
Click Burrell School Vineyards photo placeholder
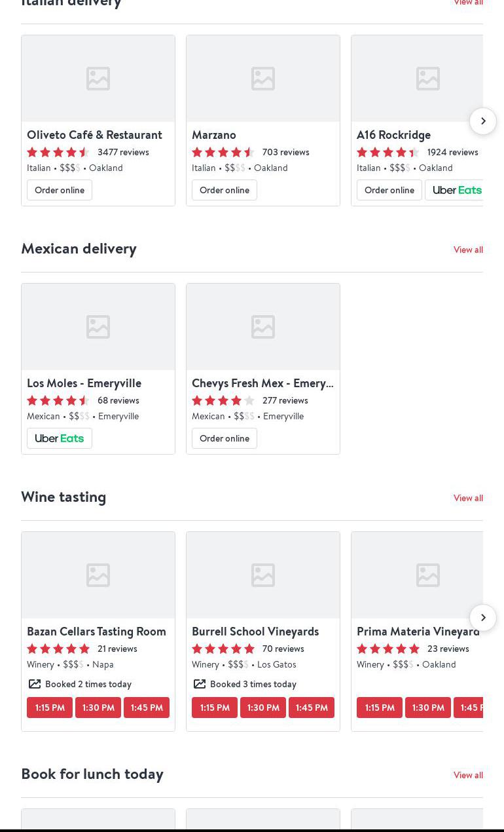coord(263,575)
